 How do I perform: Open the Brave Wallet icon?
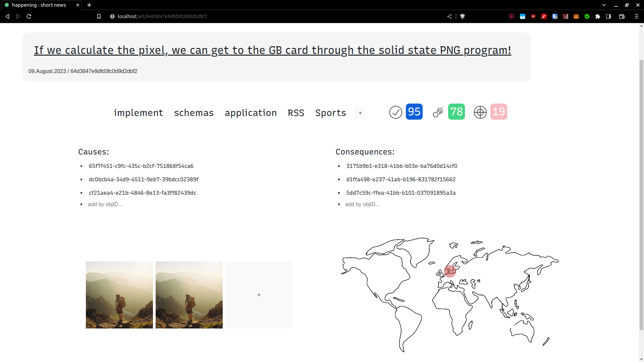click(622, 16)
